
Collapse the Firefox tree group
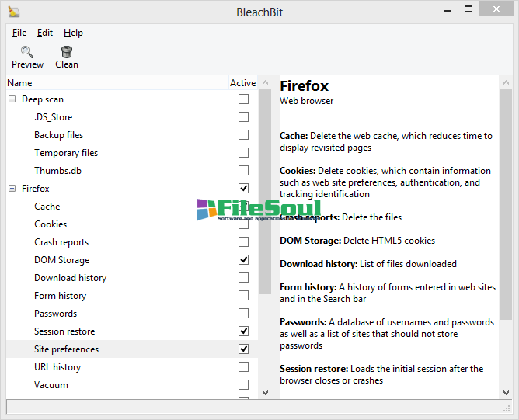point(12,188)
